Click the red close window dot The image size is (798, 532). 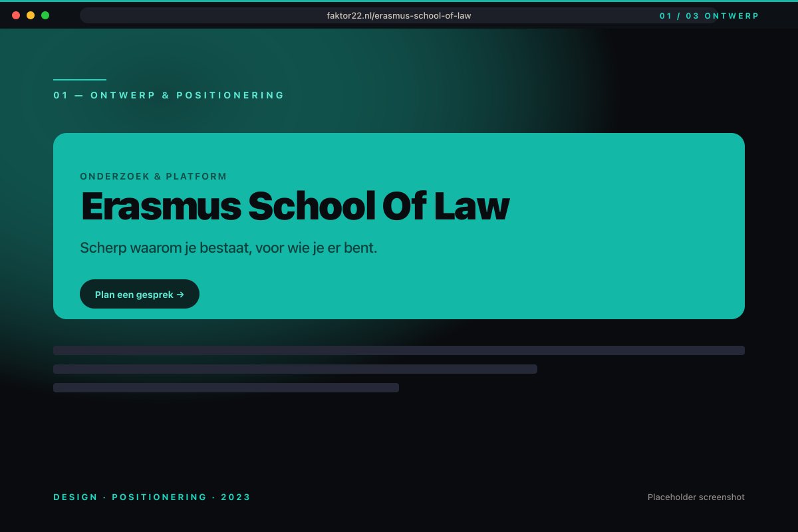[16, 15]
